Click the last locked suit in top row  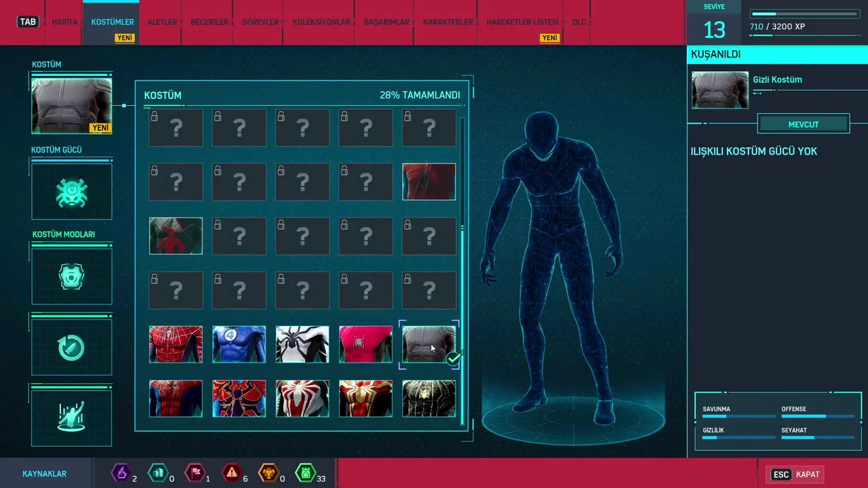tap(429, 127)
